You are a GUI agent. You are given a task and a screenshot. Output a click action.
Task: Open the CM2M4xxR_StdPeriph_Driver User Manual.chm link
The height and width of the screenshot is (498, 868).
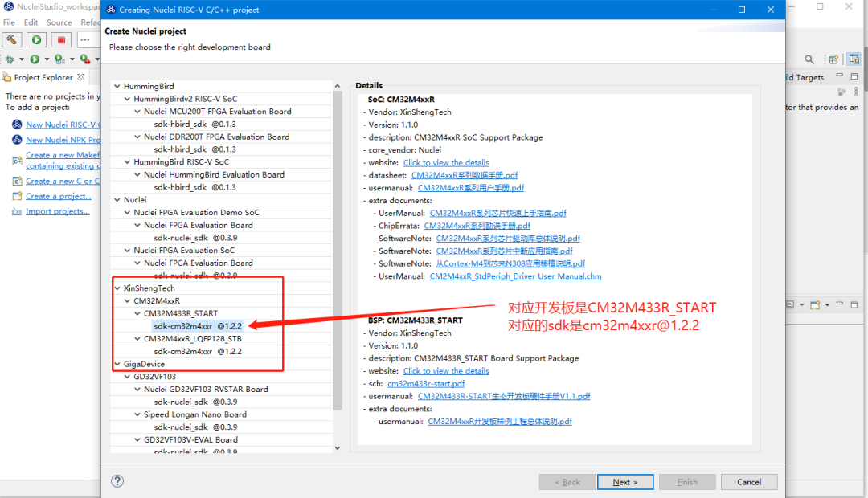(x=515, y=276)
